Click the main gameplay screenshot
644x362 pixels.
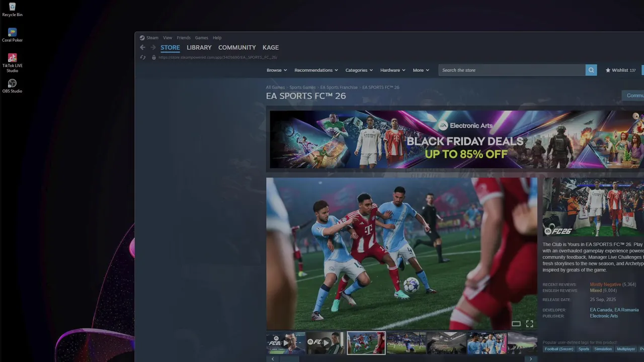click(x=401, y=253)
